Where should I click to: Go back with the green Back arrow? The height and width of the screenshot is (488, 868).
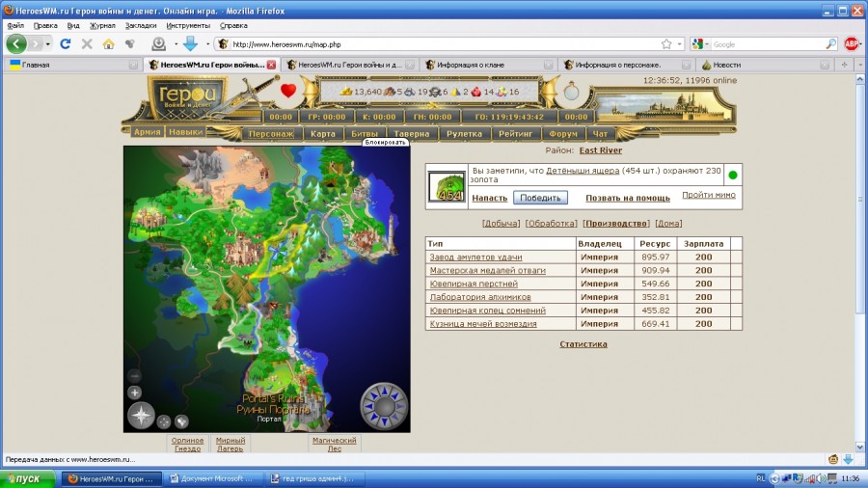16,43
